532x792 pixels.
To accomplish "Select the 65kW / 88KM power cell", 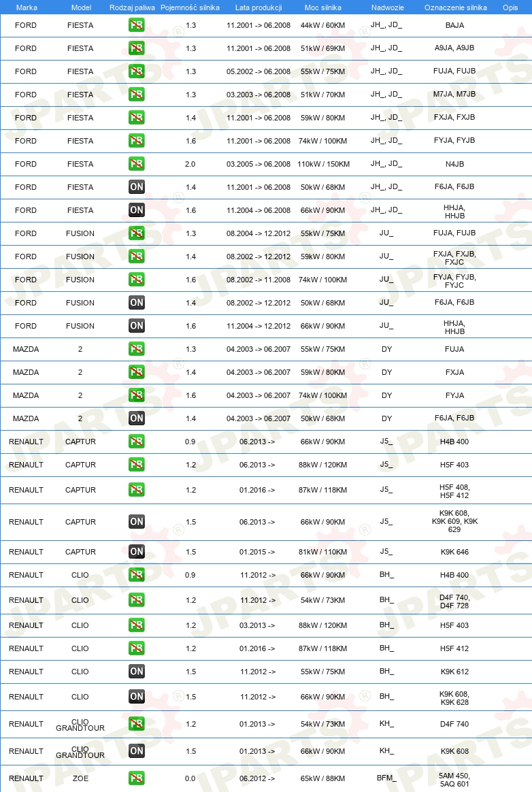I will tap(323, 779).
